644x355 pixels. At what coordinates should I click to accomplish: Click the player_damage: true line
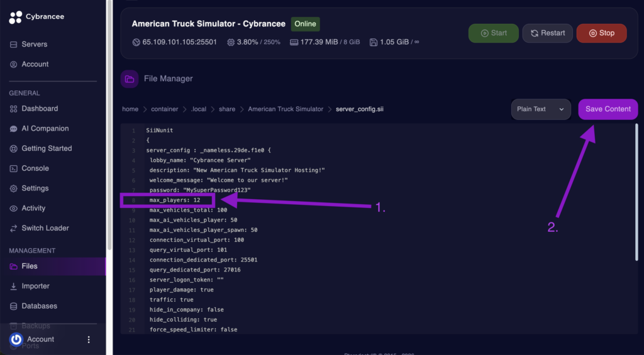[x=182, y=290]
